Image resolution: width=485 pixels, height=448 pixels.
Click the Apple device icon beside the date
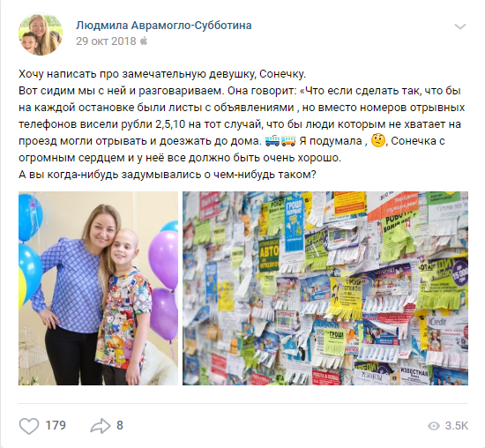[144, 41]
